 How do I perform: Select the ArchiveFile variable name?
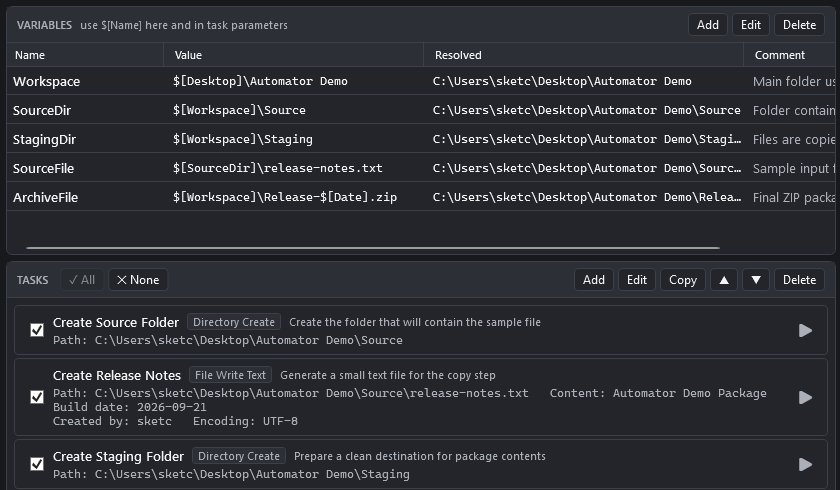[46, 197]
